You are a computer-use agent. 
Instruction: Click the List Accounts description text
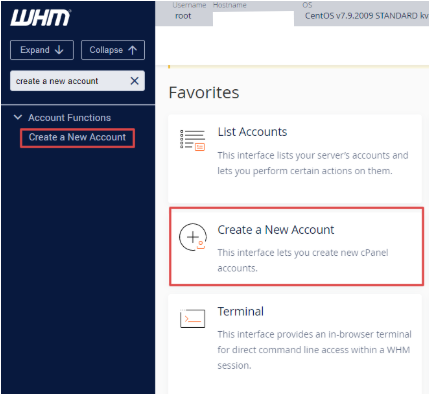click(x=313, y=163)
